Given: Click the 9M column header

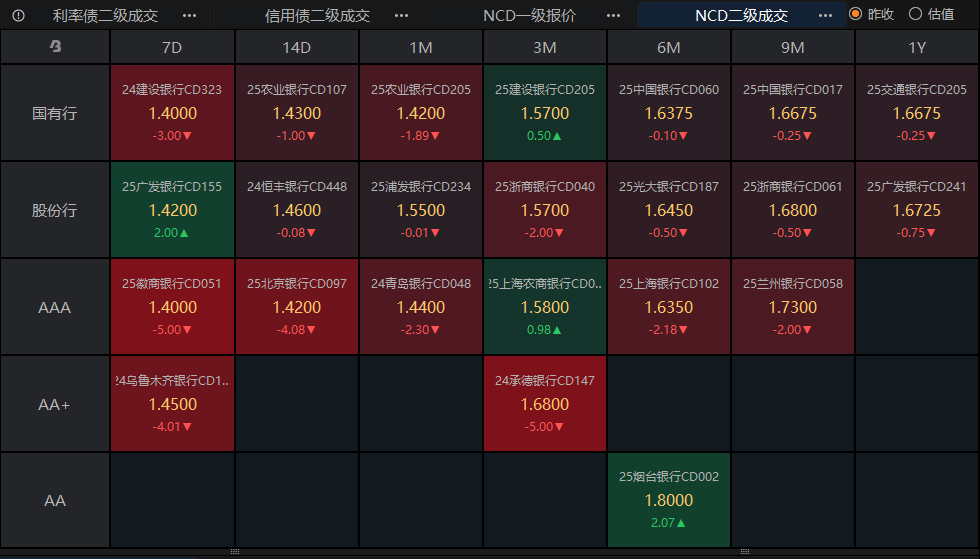Looking at the screenshot, I should 792,48.
